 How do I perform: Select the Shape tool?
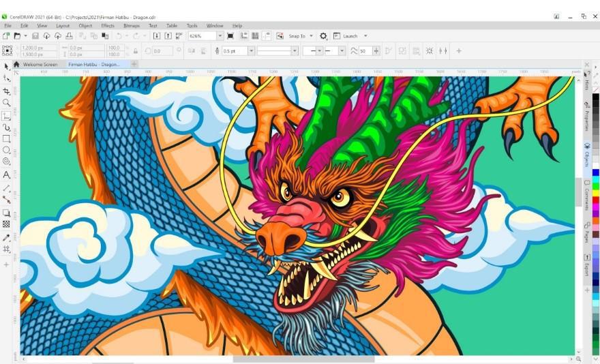coord(6,78)
